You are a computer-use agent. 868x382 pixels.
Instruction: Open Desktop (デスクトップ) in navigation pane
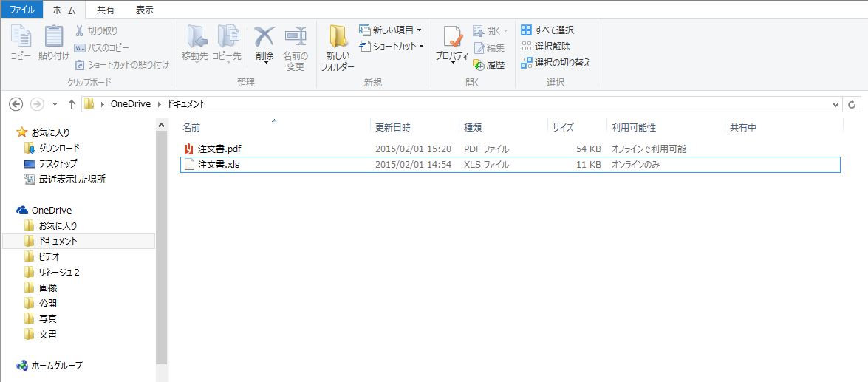click(50, 163)
